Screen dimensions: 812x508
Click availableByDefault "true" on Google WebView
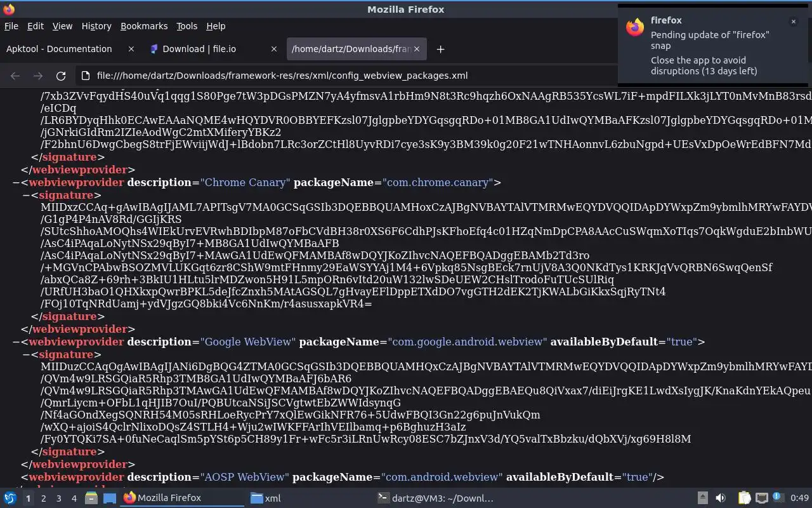[x=682, y=342]
